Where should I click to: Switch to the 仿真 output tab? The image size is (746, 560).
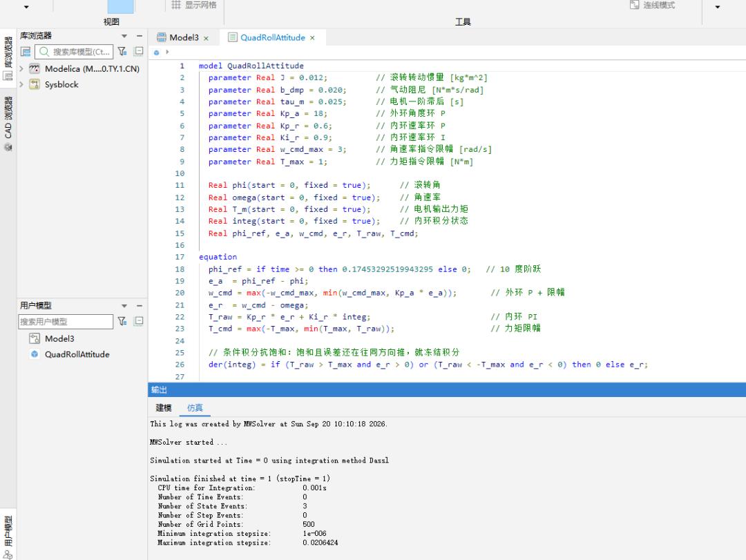point(195,408)
